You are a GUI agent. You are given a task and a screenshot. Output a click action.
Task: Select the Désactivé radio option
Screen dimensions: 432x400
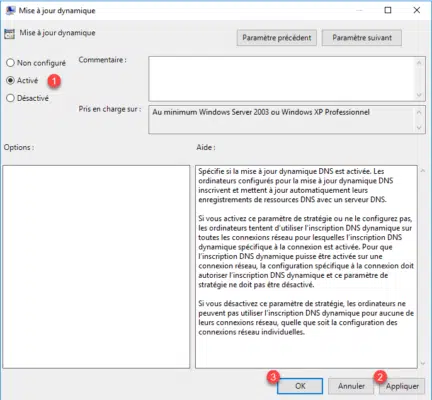(11, 98)
